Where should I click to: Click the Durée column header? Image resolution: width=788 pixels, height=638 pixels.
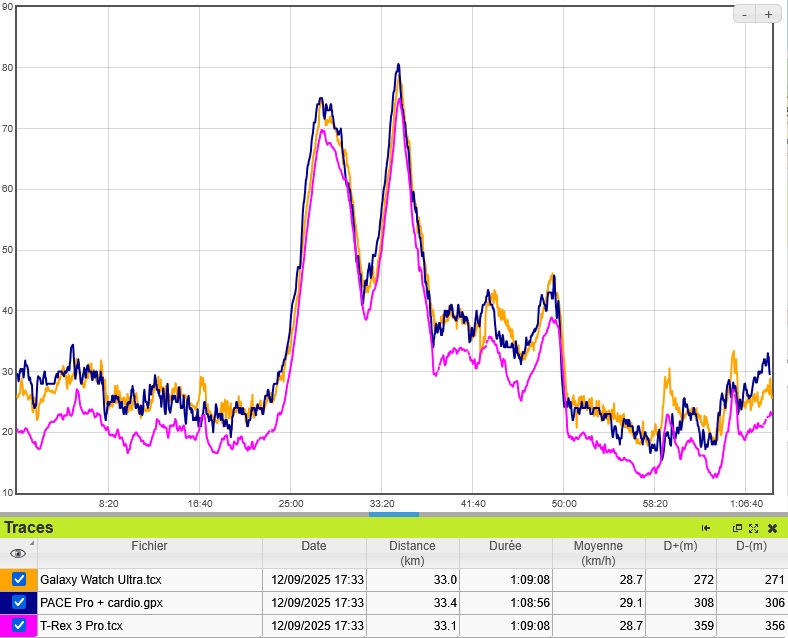pyautogui.click(x=505, y=547)
